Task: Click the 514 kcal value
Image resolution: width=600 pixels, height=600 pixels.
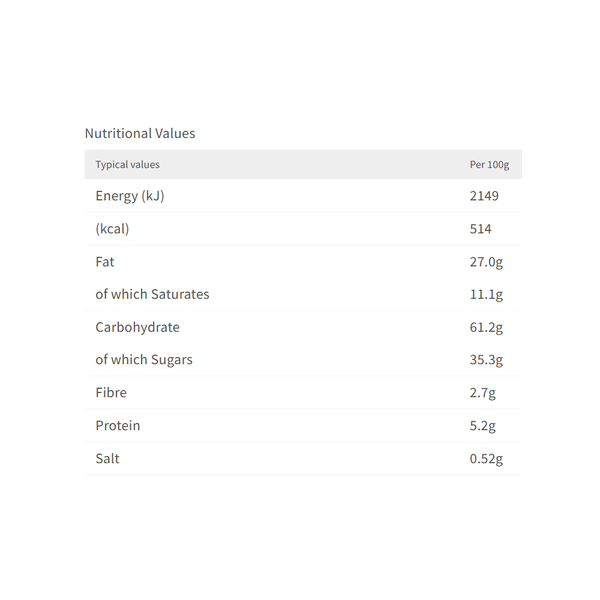Action: tap(481, 229)
